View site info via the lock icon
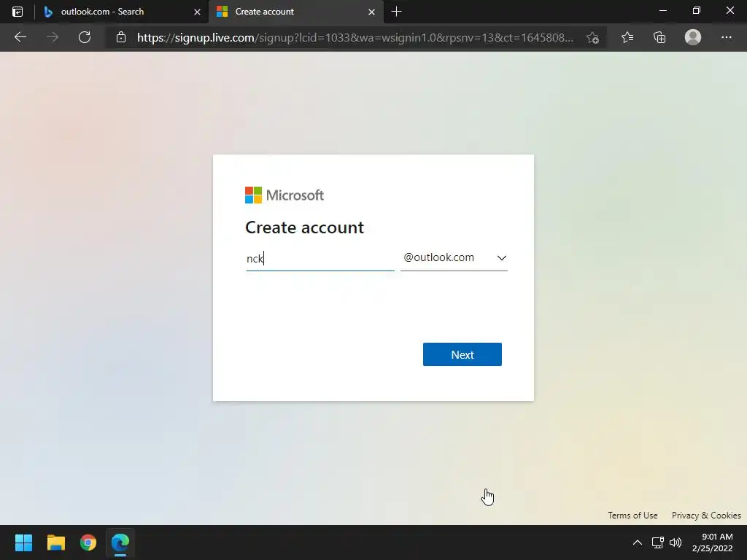The width and height of the screenshot is (747, 560). click(121, 37)
